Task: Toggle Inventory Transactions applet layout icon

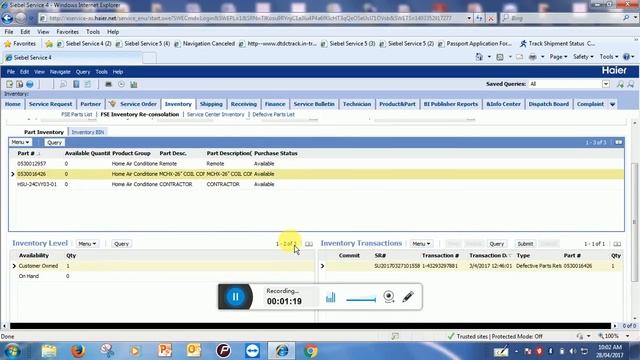Action: [x=617, y=244]
